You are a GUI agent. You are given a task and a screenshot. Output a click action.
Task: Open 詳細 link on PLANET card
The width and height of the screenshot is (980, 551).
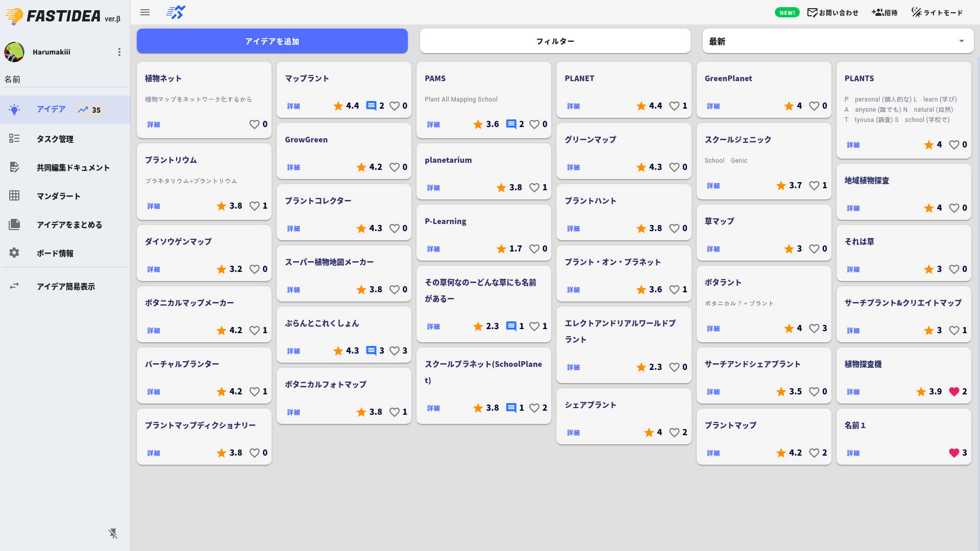[x=573, y=106]
